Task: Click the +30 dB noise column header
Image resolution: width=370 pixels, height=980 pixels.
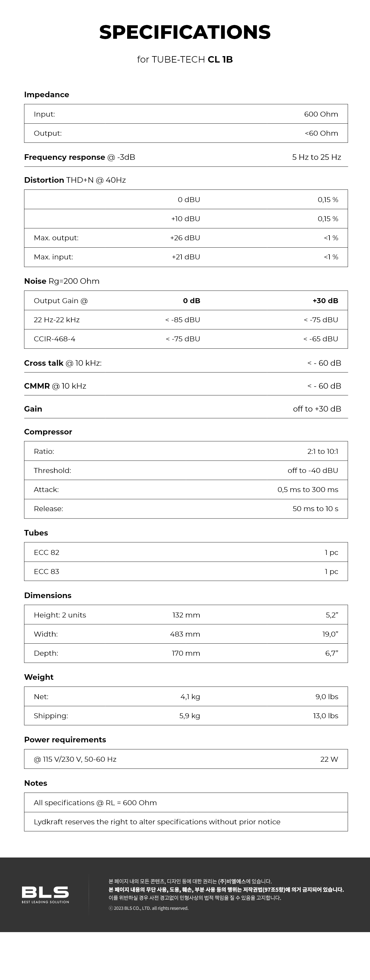Action: [325, 301]
